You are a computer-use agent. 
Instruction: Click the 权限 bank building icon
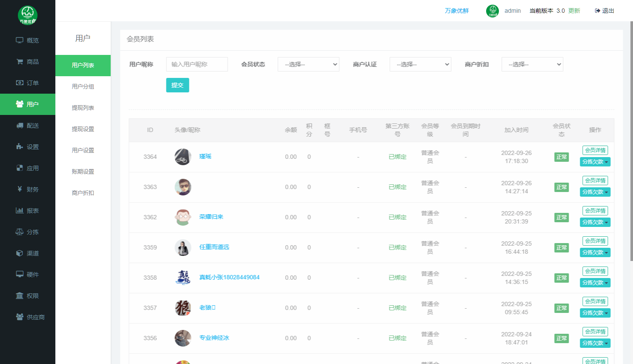pos(20,296)
